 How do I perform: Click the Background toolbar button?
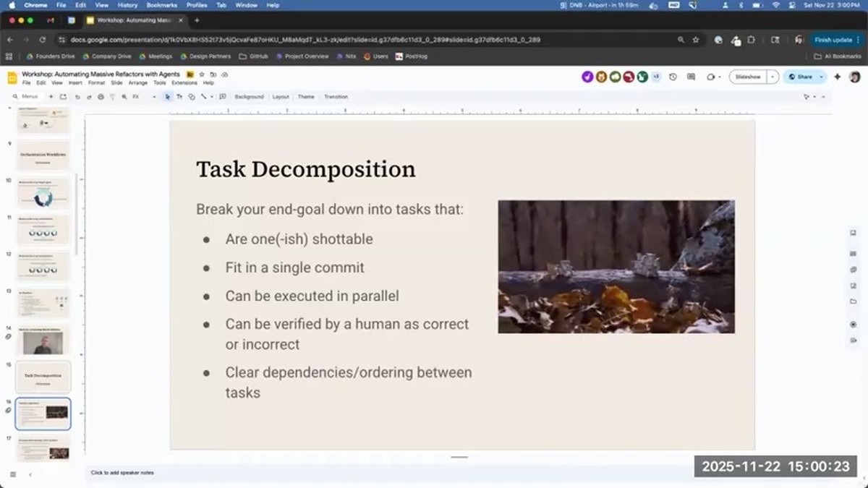click(x=249, y=97)
